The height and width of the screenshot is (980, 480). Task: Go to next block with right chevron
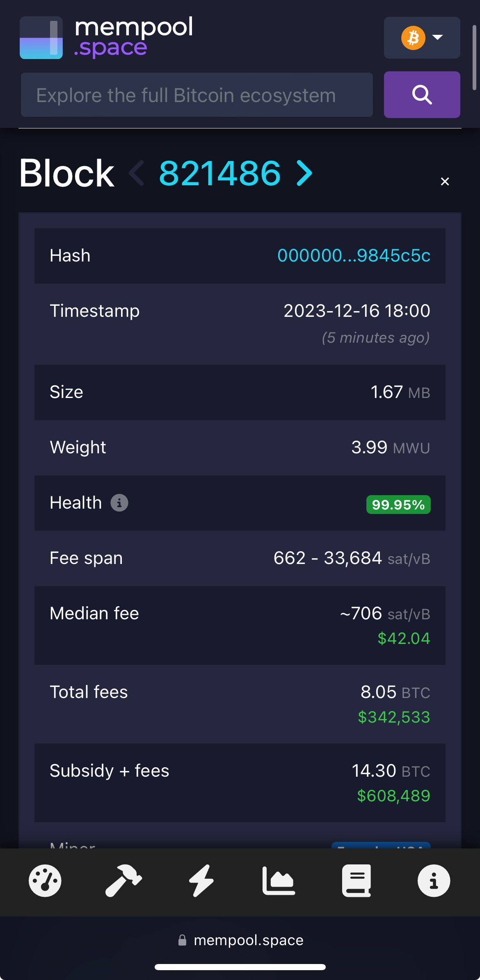pos(305,173)
